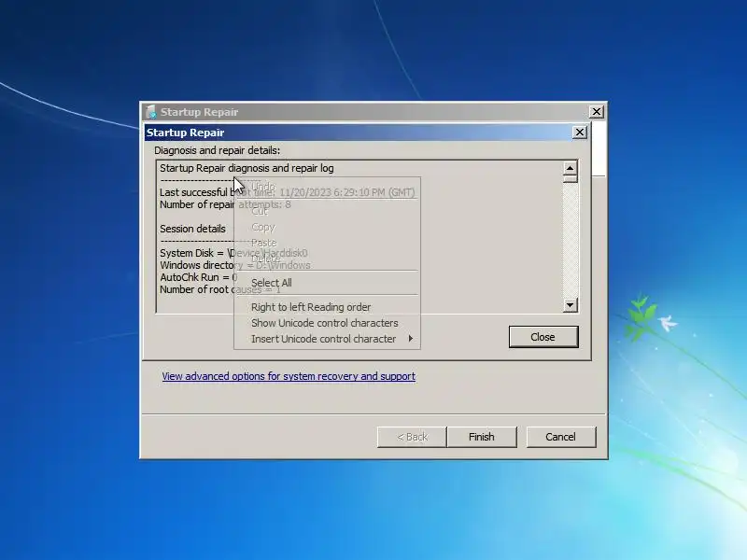Screen dimensions: 747x560
Task: Click the log scrollbar down arrow
Action: (570, 305)
